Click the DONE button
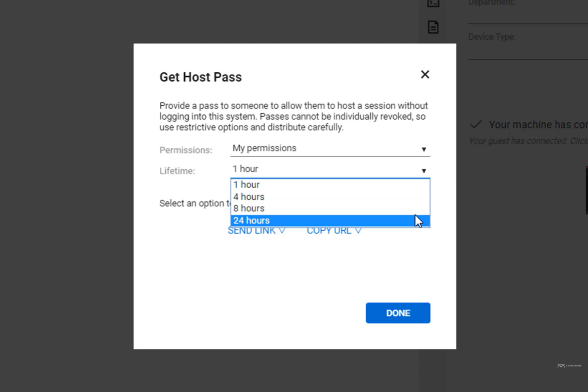 (x=398, y=313)
